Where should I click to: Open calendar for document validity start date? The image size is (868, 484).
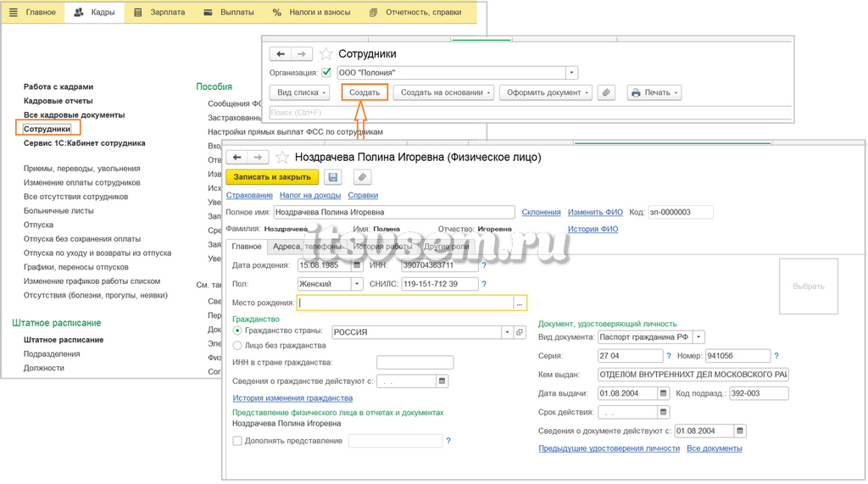point(740,431)
